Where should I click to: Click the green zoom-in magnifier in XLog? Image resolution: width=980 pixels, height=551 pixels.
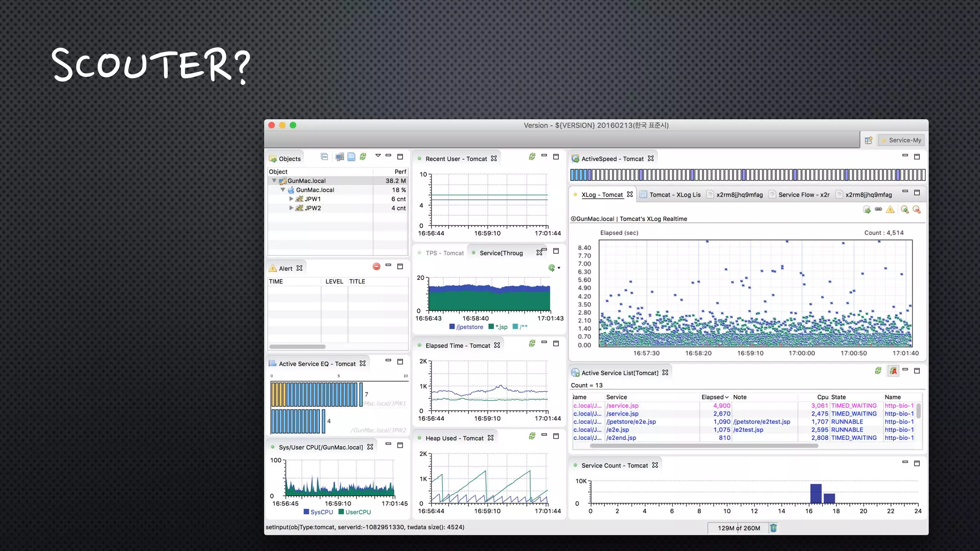(904, 209)
